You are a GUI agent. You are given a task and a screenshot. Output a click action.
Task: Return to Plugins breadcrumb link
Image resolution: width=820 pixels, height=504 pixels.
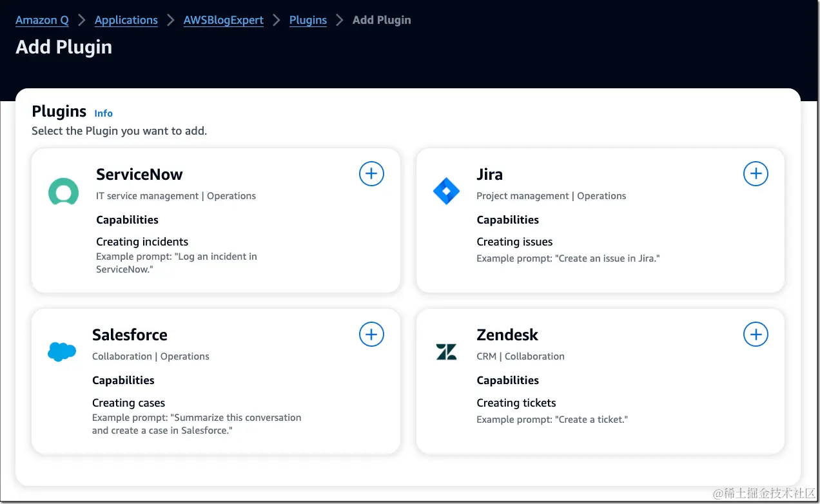(x=308, y=20)
